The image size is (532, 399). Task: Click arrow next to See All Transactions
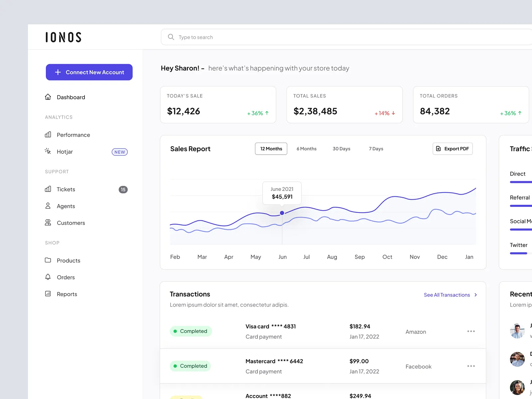[x=476, y=295]
